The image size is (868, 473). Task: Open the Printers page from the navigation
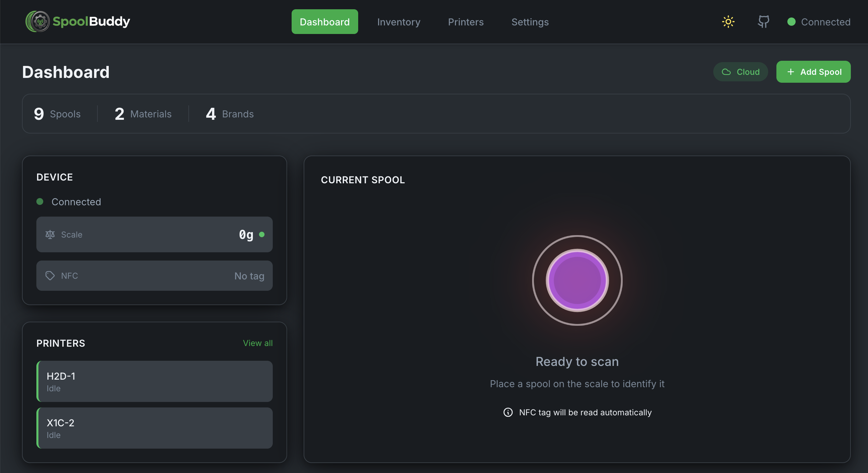click(x=466, y=22)
